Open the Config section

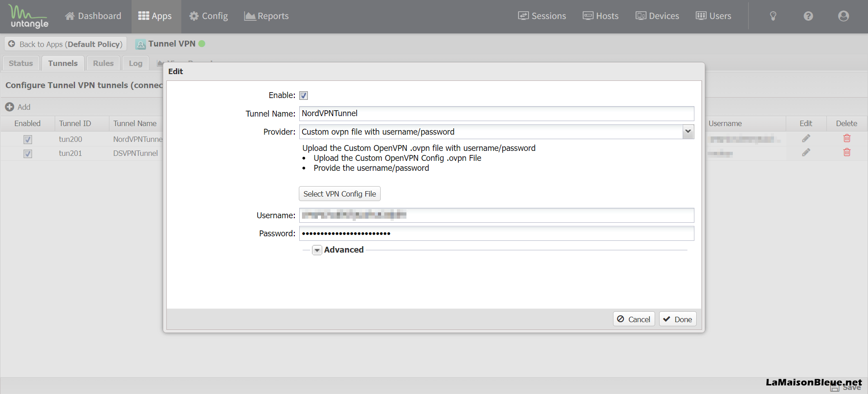point(208,16)
